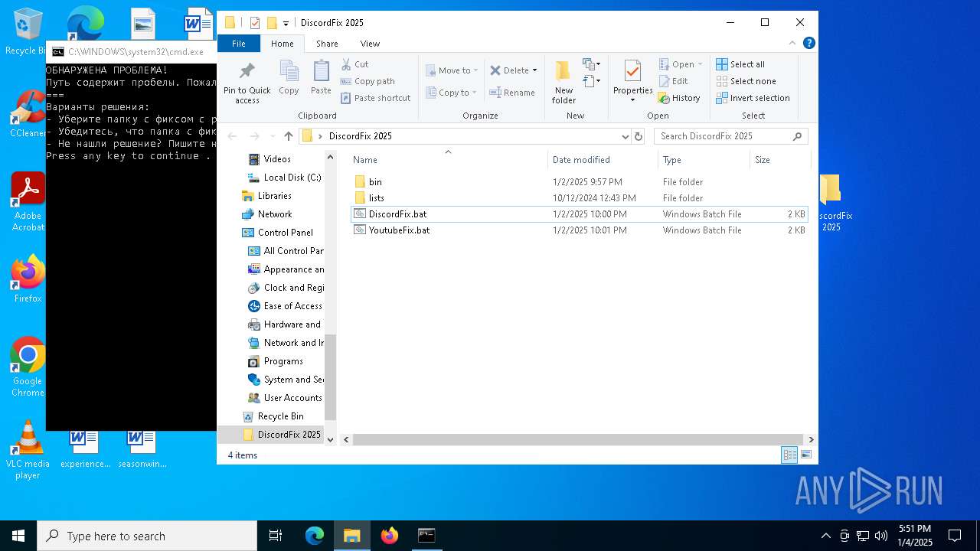Open file Properties
The image size is (980, 551).
[x=632, y=83]
